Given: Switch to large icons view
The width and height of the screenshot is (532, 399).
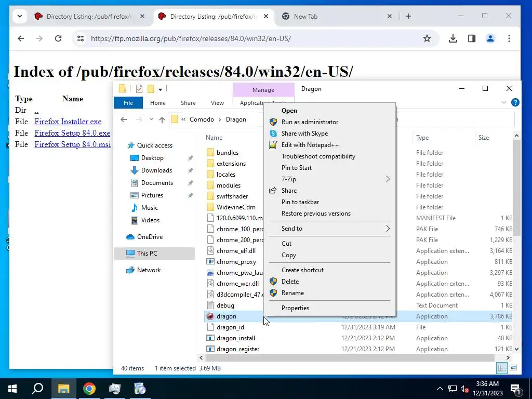Looking at the screenshot, I should (513, 368).
